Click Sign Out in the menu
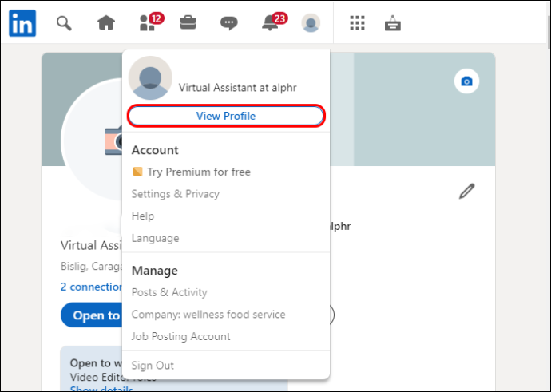551x392 pixels. pos(153,366)
